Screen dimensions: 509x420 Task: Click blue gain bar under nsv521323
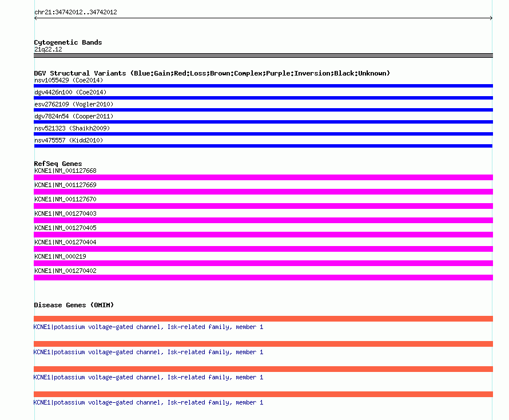pos(263,134)
